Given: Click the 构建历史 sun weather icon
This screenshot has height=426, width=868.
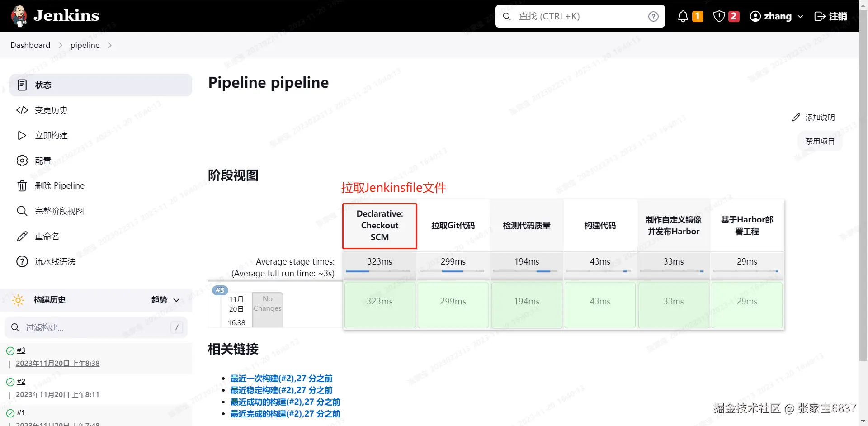Looking at the screenshot, I should [x=18, y=300].
